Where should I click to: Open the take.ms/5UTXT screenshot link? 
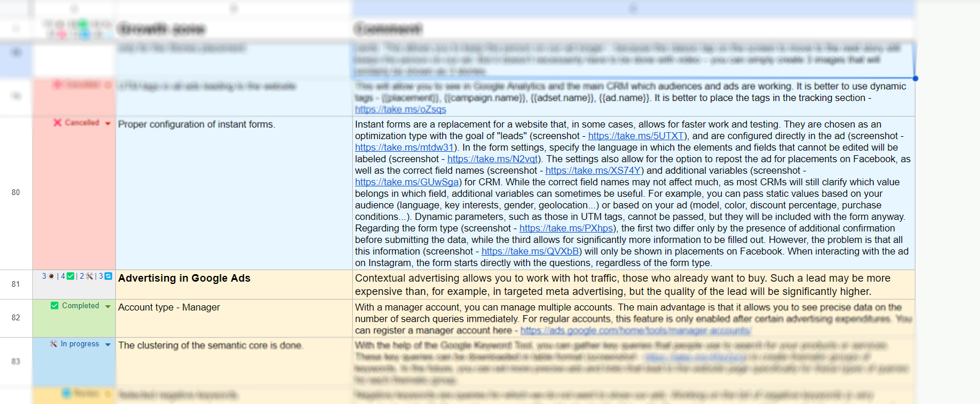click(x=636, y=136)
